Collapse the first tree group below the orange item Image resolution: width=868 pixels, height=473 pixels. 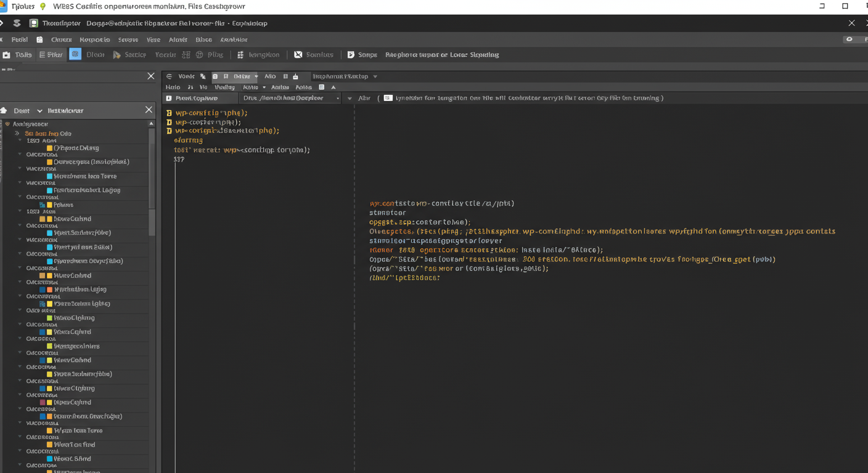20,140
